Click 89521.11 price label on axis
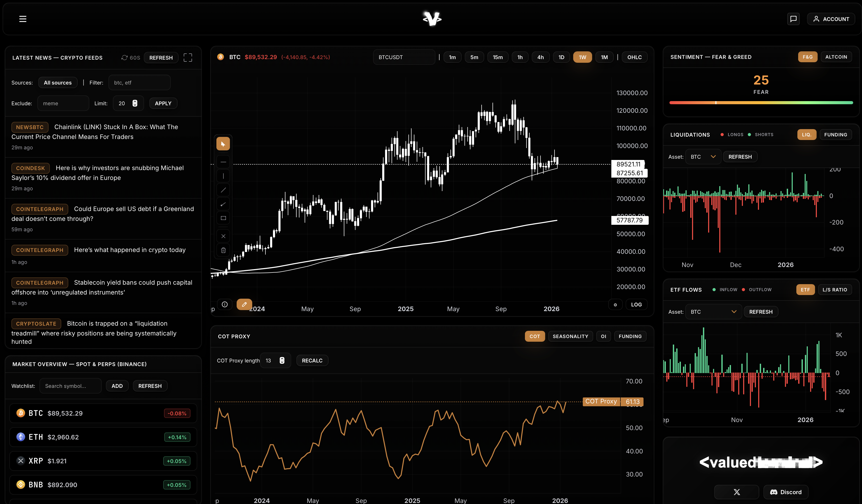Viewport: 862px width, 504px height. pos(628,164)
